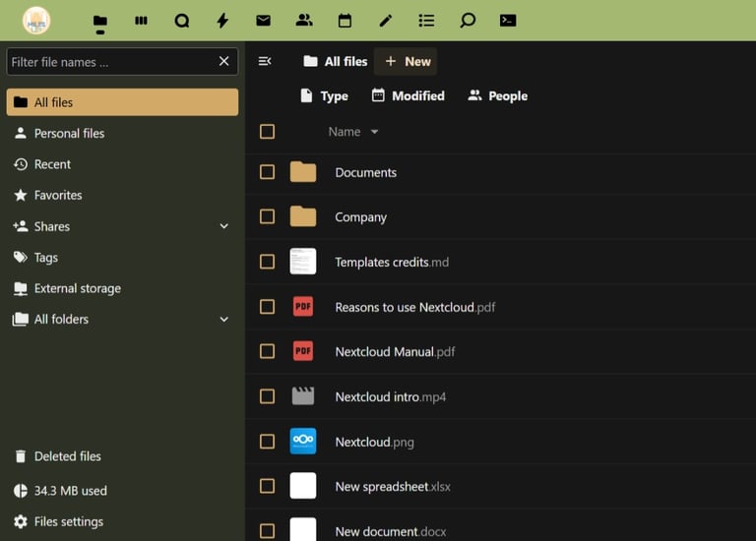Viewport: 756px width, 541px height.
Task: Open the Contacts app icon
Action: (x=304, y=20)
